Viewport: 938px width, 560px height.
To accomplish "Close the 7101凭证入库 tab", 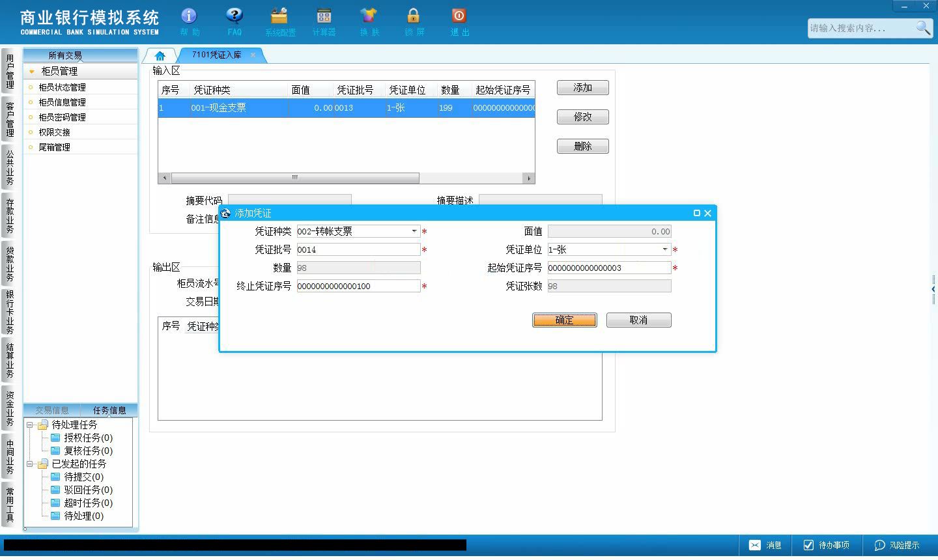I will point(253,55).
